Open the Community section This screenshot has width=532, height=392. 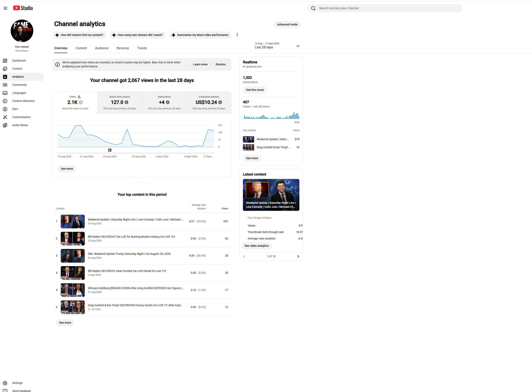coord(22,85)
